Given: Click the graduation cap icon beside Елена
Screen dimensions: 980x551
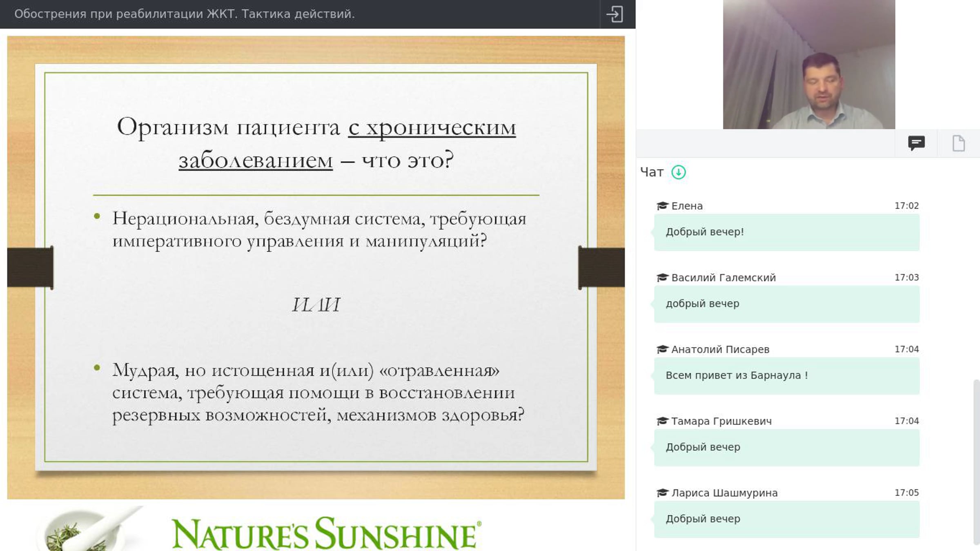Looking at the screenshot, I should (x=662, y=206).
